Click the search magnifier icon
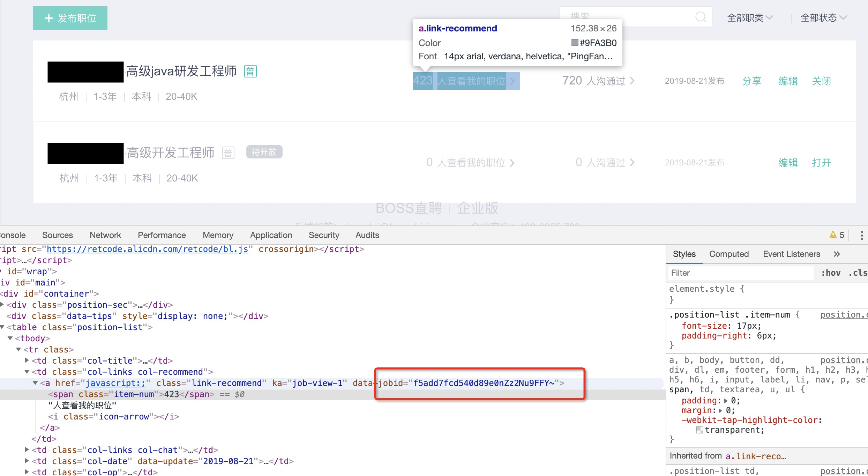868x476 pixels. coord(701,17)
